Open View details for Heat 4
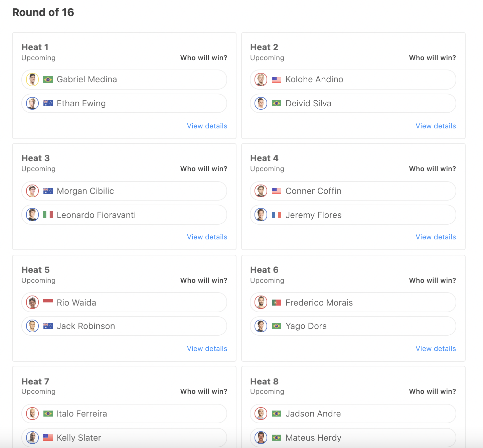483x448 pixels. [x=436, y=237]
